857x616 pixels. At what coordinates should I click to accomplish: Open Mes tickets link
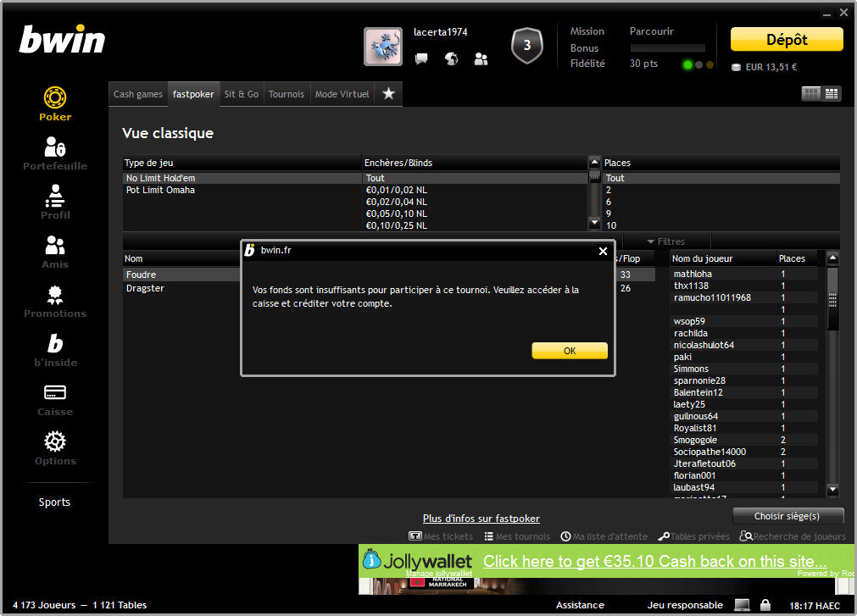point(441,536)
